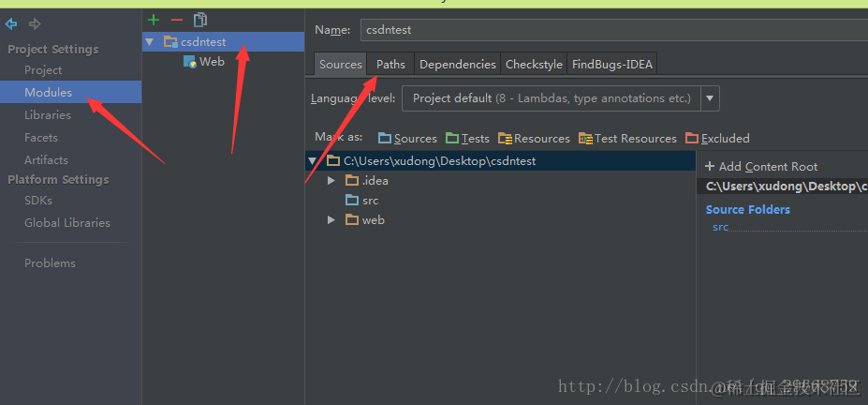Click the csdntest module folder icon
This screenshot has width=868, height=405.
pos(170,41)
